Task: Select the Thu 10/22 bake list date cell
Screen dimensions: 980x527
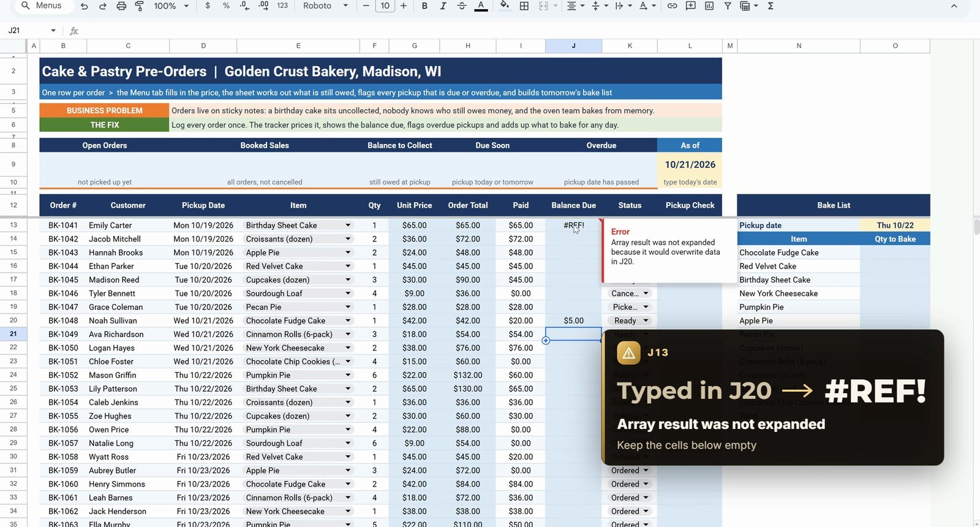Action: (895, 226)
